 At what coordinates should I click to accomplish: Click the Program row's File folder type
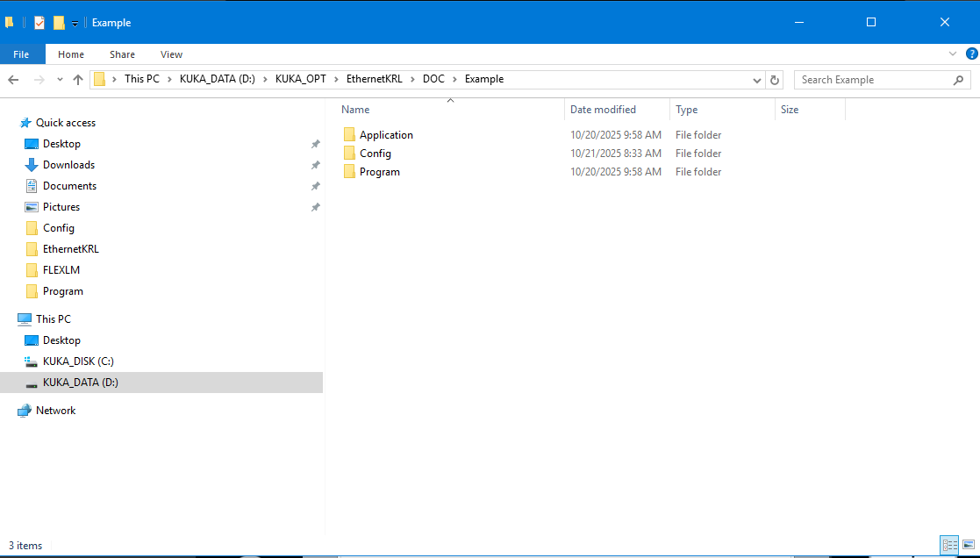pos(698,172)
